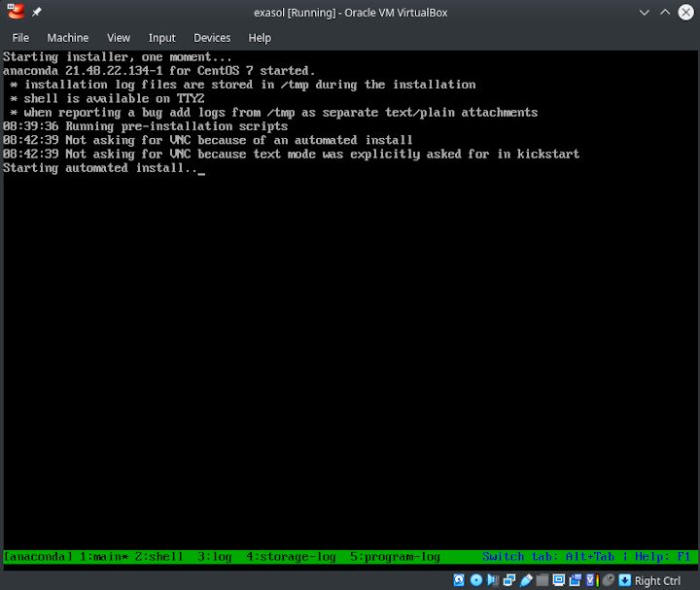Toggle the pin keep-on-all-desktops icon
The height and width of the screenshot is (590, 700).
[x=37, y=12]
